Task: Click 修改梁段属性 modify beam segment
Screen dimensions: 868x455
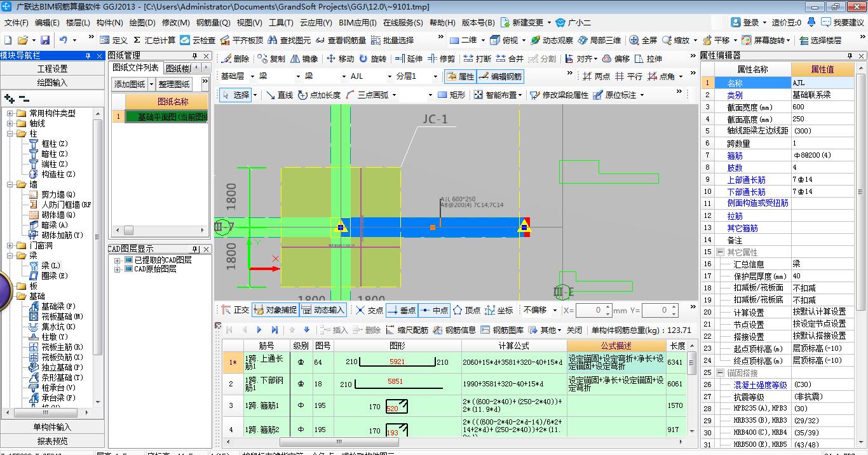Action: click(559, 95)
